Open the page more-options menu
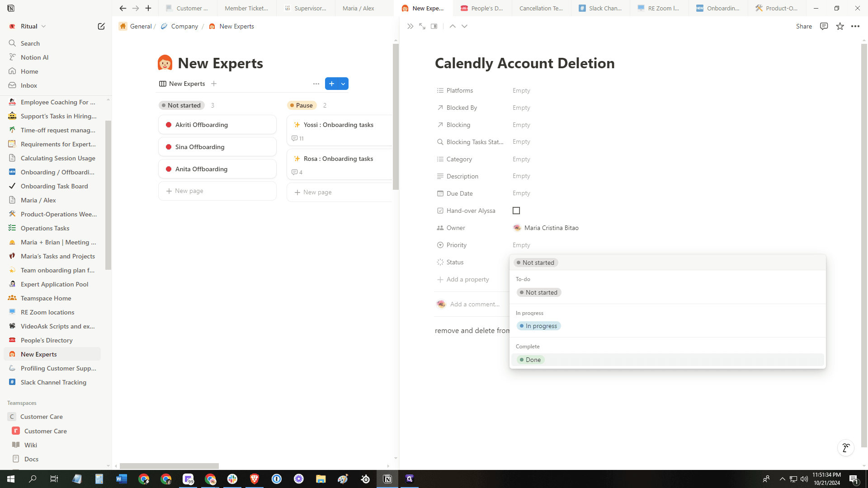Screen dimensions: 868x488 click(x=855, y=26)
